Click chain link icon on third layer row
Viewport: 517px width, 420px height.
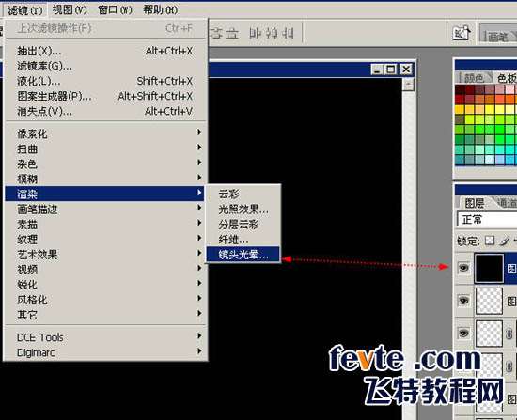pos(509,333)
